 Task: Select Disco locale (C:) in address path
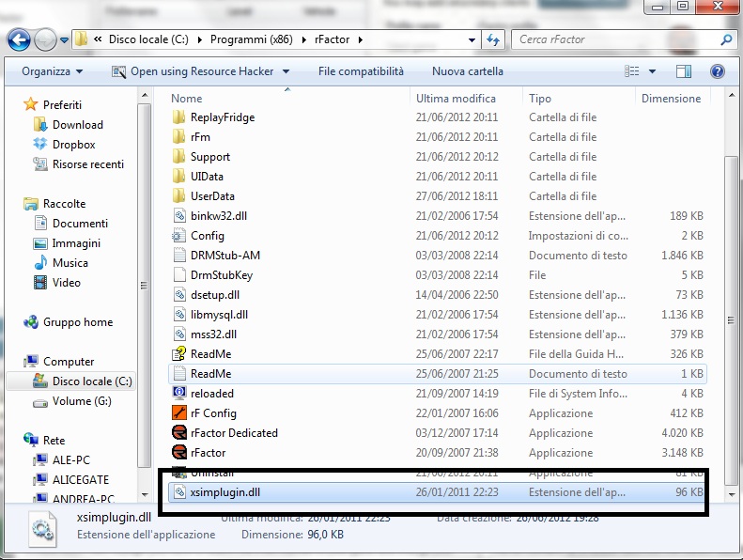(148, 39)
